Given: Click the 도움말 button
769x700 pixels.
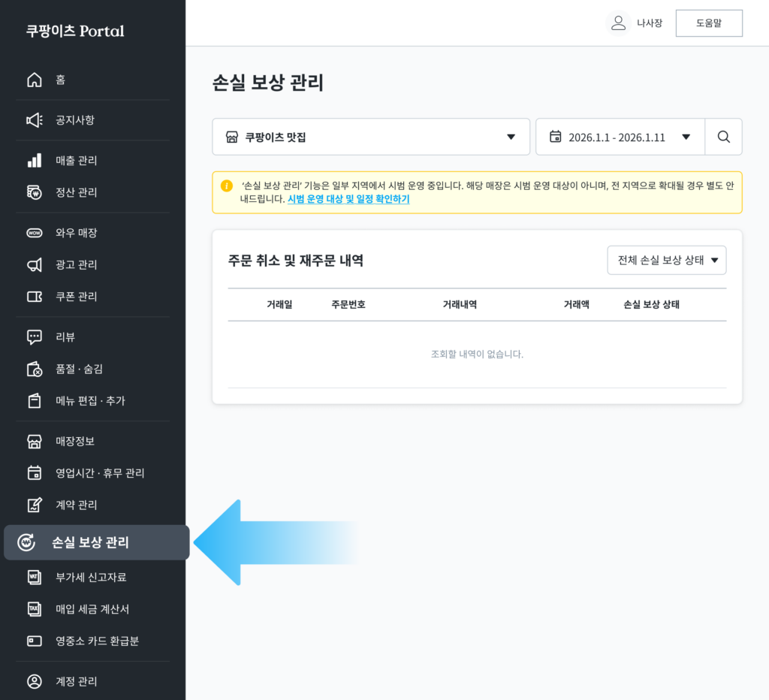Looking at the screenshot, I should [x=708, y=23].
